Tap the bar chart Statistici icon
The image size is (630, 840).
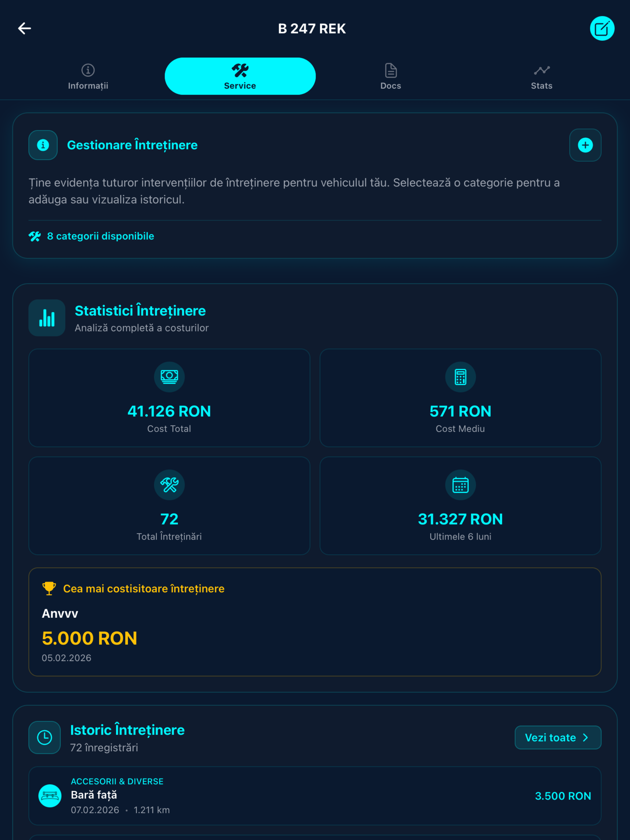point(47,318)
